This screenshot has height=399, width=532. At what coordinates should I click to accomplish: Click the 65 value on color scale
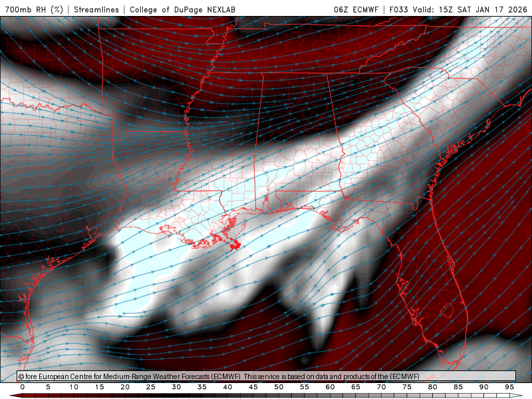pyautogui.click(x=356, y=387)
